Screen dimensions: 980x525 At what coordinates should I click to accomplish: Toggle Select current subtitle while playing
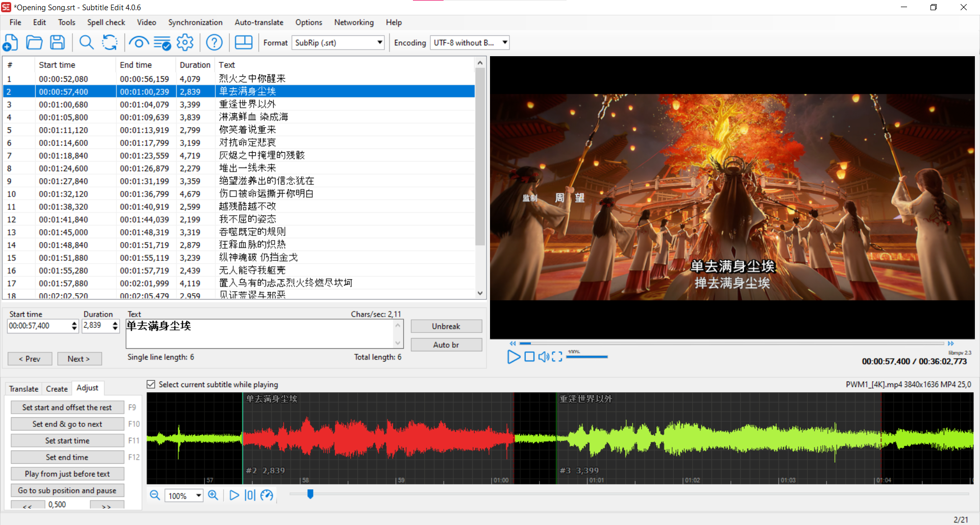coord(151,385)
